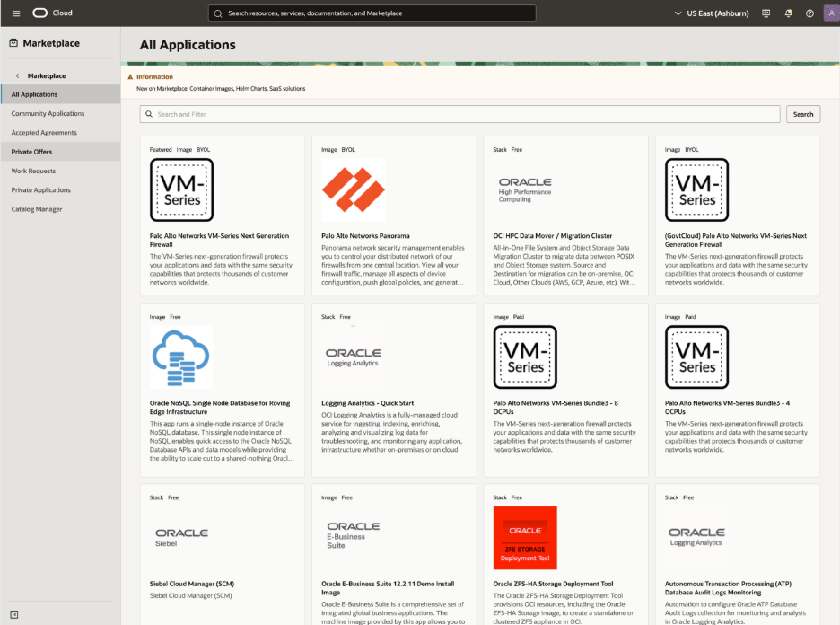Click the Marketplace shopping bag icon
The height and width of the screenshot is (625, 840).
(x=13, y=43)
